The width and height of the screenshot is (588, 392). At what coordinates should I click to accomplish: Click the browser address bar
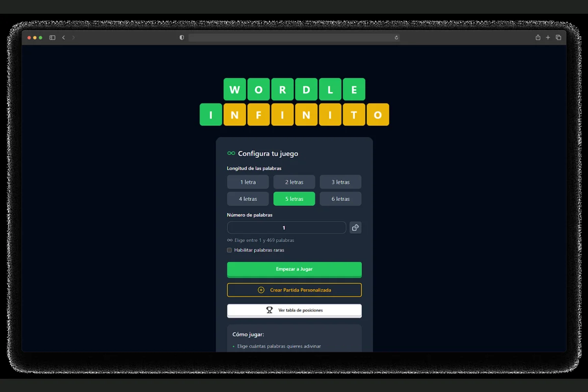coord(294,38)
